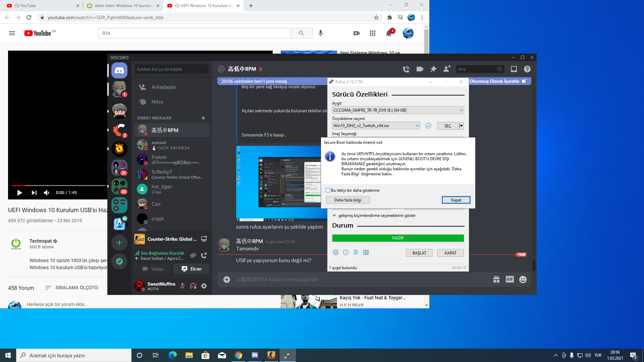Image resolution: width=644 pixels, height=362 pixels.
Task: Open YouTube apps grid icon
Action: [373, 33]
